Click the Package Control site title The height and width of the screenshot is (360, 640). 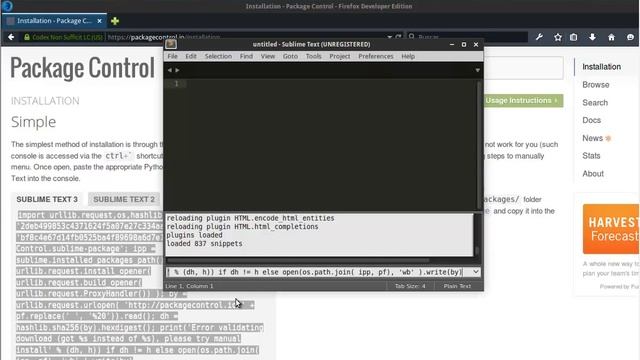[x=83, y=68]
